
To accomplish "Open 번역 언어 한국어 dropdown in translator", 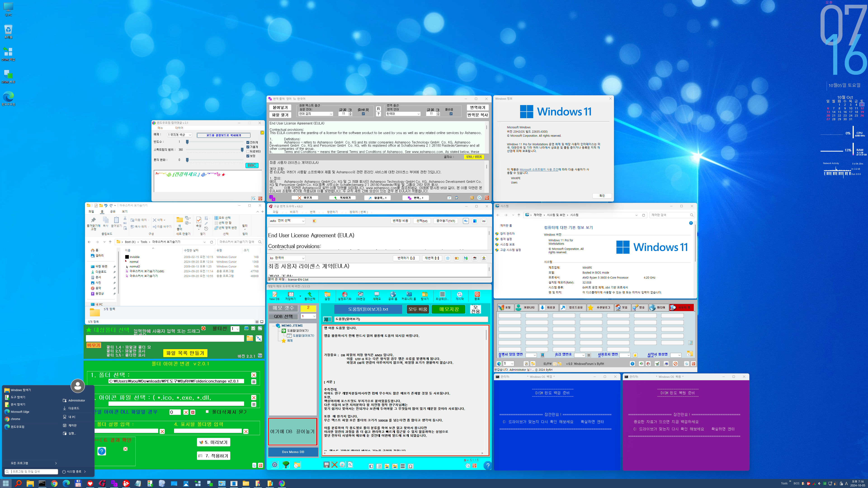I will 403,114.
